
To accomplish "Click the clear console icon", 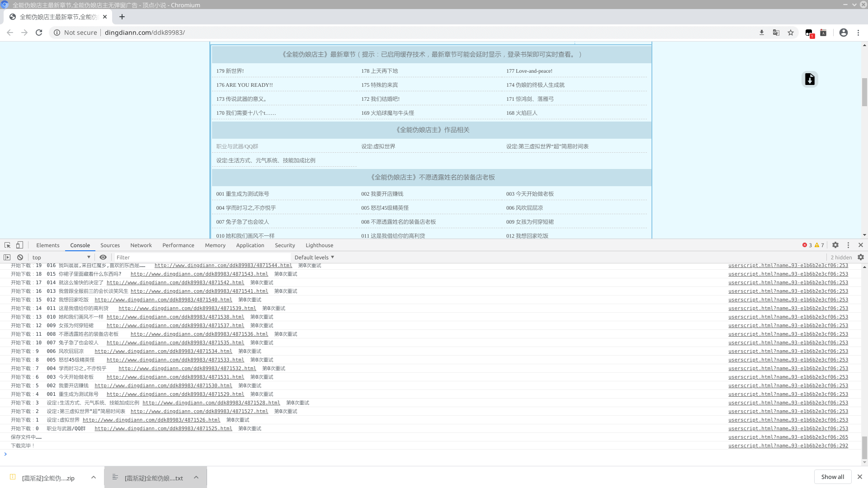I will click(x=20, y=257).
